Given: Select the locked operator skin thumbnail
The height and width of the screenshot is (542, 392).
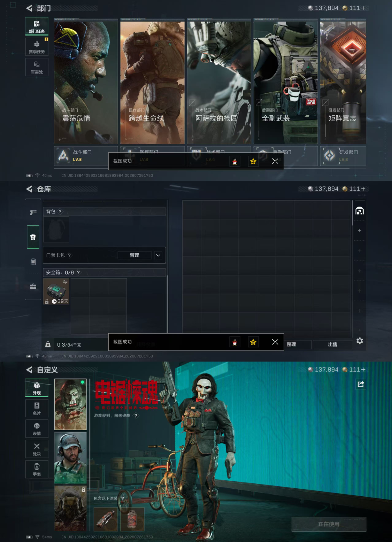Looking at the screenshot, I should [x=70, y=508].
